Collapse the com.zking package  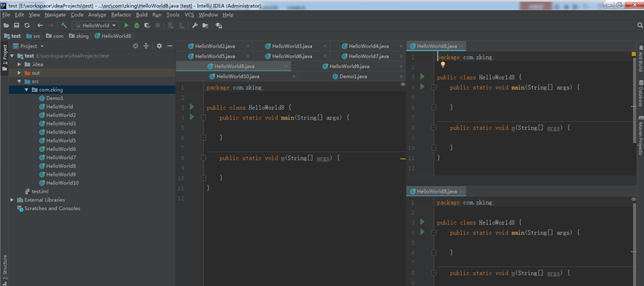coord(26,90)
